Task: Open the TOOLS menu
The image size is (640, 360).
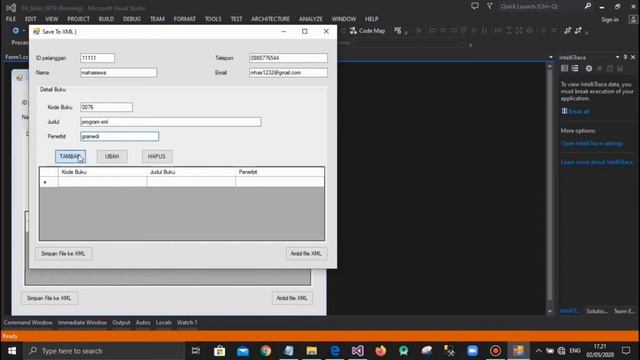Action: [213, 19]
